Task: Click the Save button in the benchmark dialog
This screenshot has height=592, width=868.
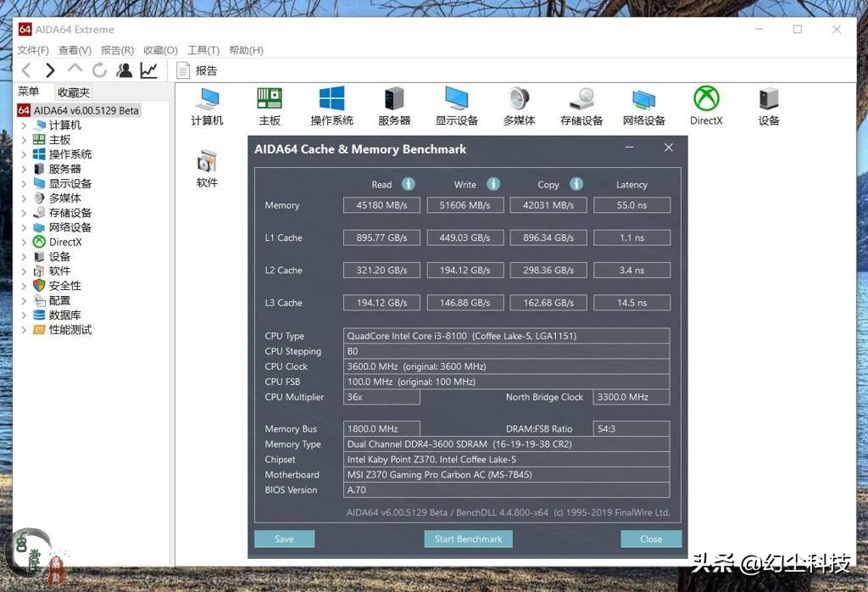Action: [x=284, y=539]
